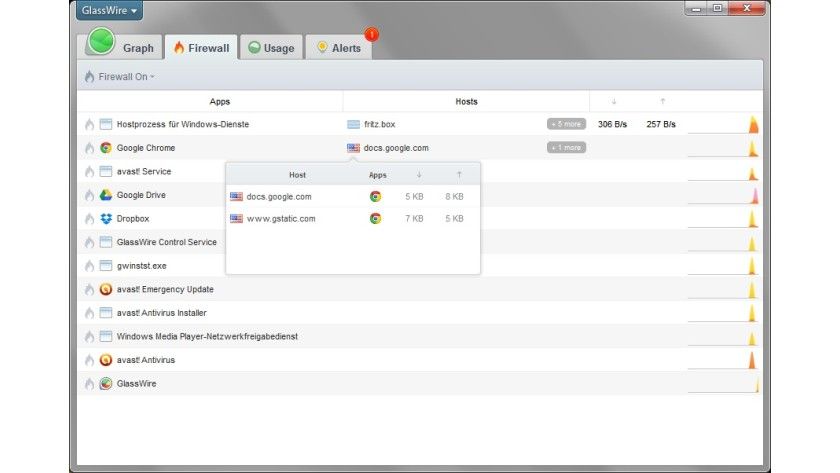The width and height of the screenshot is (840, 473).
Task: Open the Firewall On dropdown
Action: click(x=120, y=77)
